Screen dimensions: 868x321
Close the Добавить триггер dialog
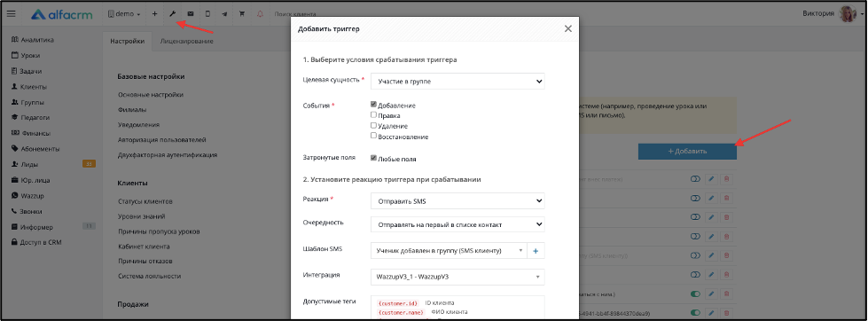568,28
